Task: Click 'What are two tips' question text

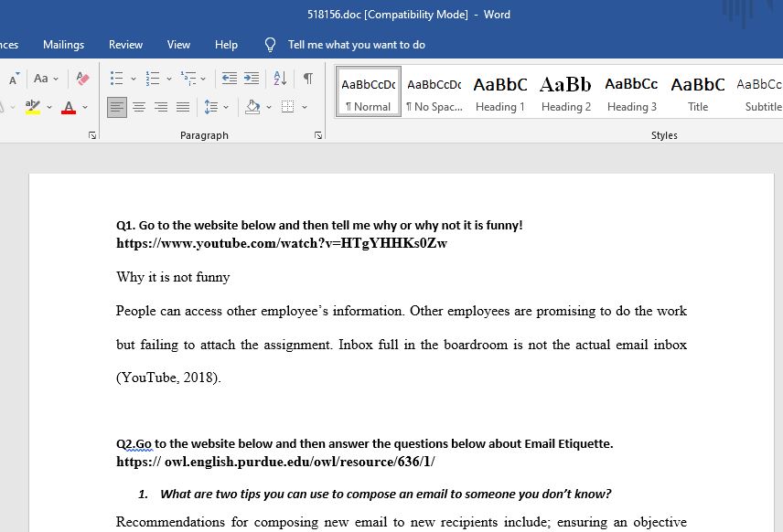Action: click(x=385, y=495)
